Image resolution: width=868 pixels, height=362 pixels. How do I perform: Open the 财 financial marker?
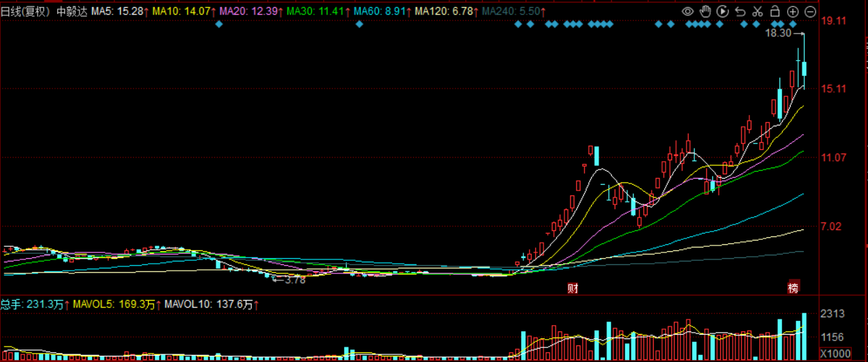(x=572, y=288)
